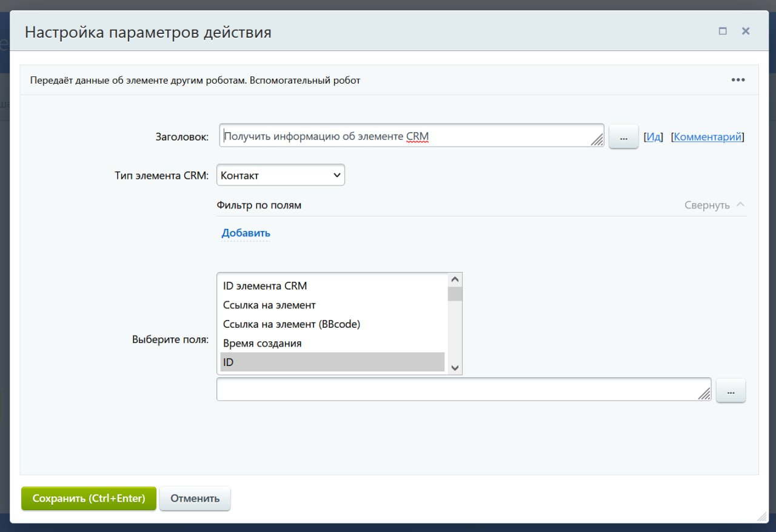Open the Комментарий link
776x532 pixels.
point(707,137)
